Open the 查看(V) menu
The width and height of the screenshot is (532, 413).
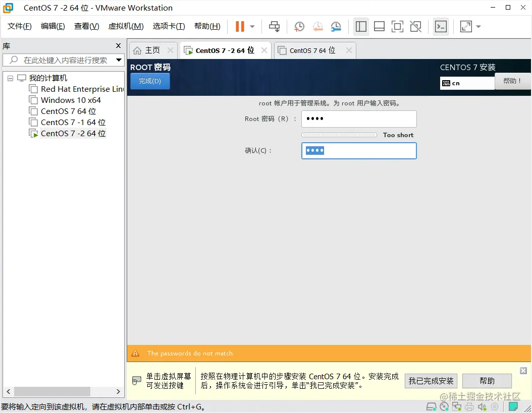click(x=86, y=26)
